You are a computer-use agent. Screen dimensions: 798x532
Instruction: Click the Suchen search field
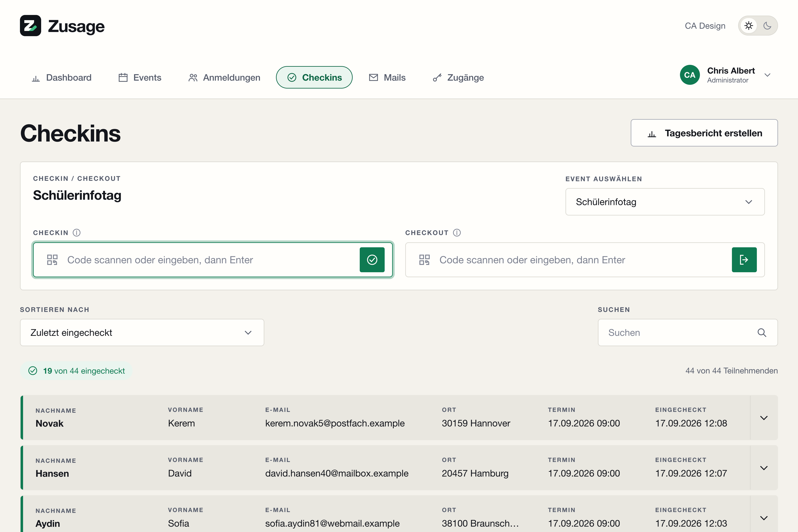tap(688, 332)
